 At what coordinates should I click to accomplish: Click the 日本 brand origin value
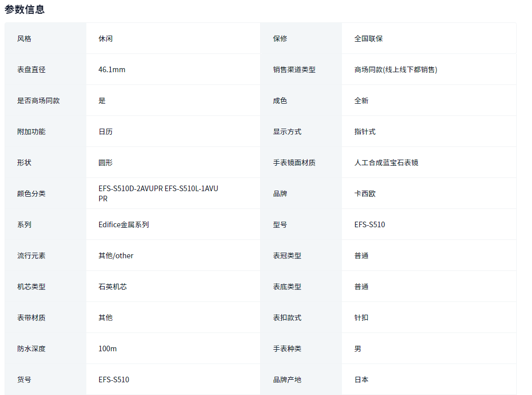click(x=361, y=380)
